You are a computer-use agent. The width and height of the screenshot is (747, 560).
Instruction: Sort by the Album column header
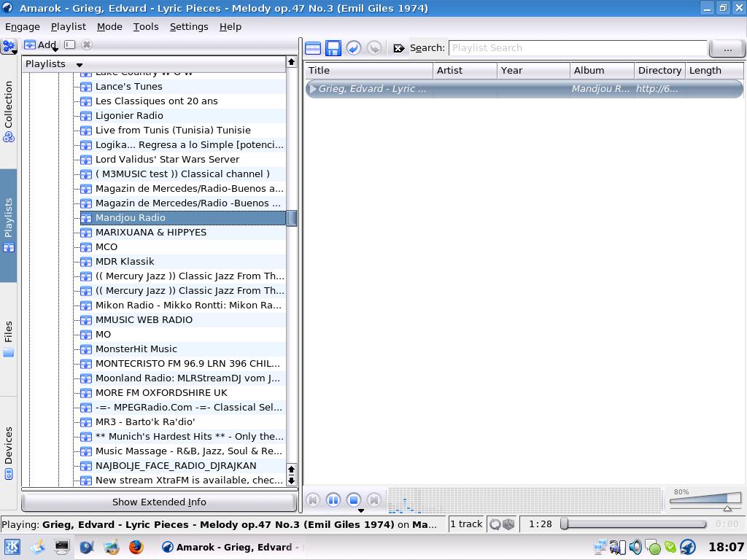pos(602,71)
